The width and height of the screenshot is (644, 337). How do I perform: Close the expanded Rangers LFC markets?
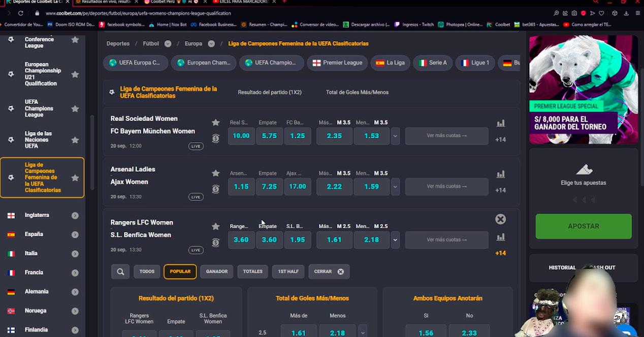pos(501,219)
